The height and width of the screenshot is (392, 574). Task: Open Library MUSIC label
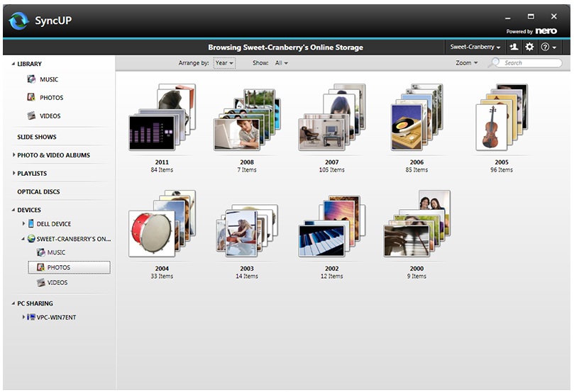(x=49, y=79)
